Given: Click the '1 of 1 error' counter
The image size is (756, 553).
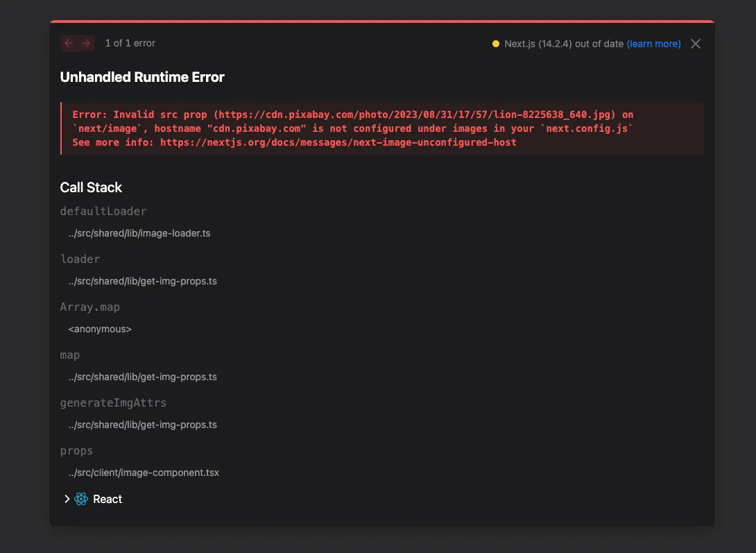Looking at the screenshot, I should pyautogui.click(x=130, y=44).
